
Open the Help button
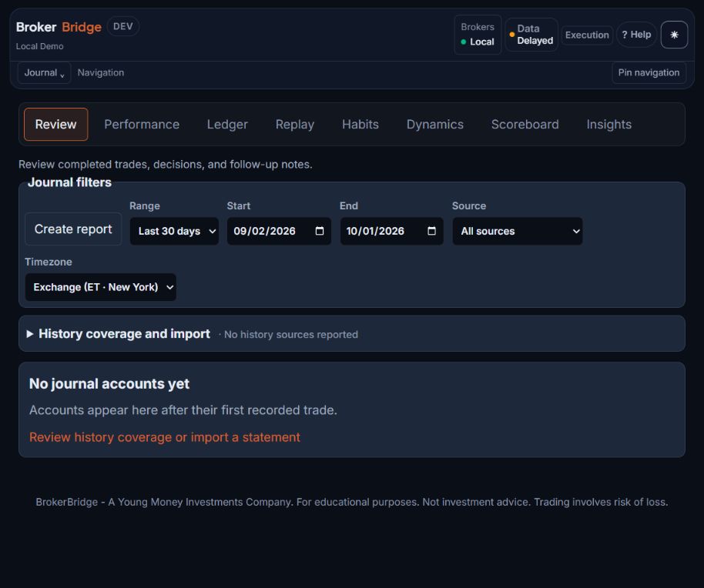(x=637, y=35)
